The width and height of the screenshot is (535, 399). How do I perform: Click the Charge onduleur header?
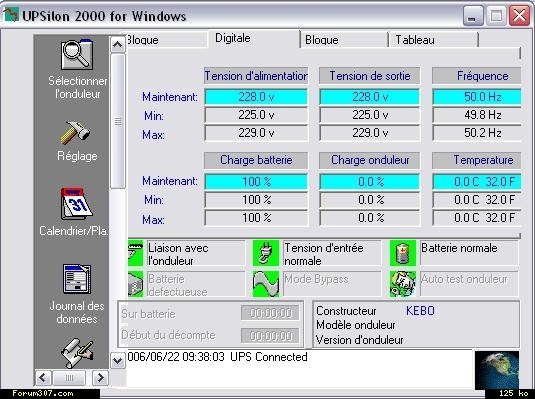(x=370, y=160)
